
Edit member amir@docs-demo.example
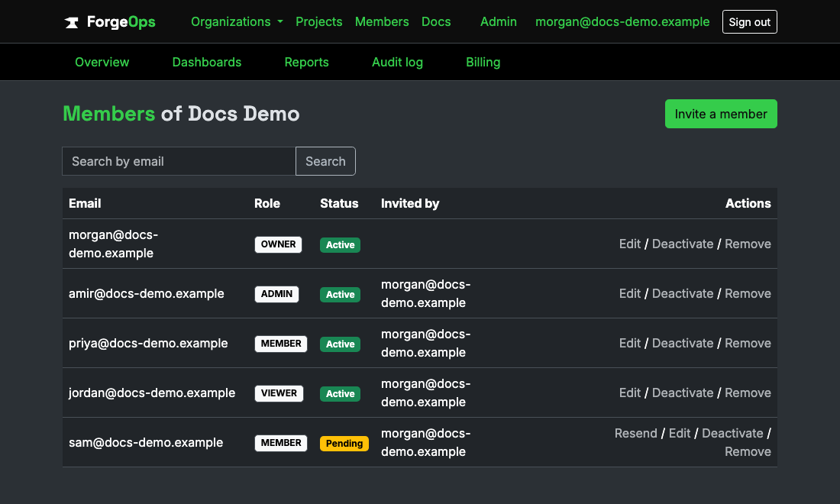629,293
